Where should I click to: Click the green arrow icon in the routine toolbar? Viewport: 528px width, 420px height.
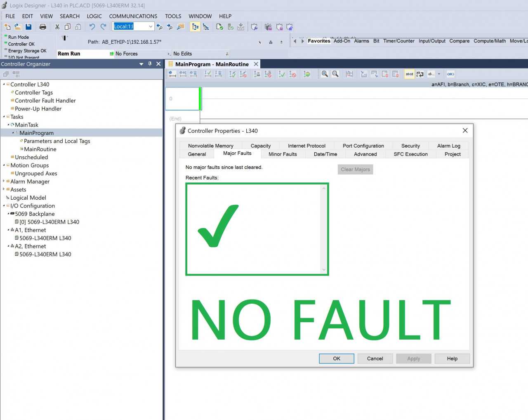tap(307, 74)
